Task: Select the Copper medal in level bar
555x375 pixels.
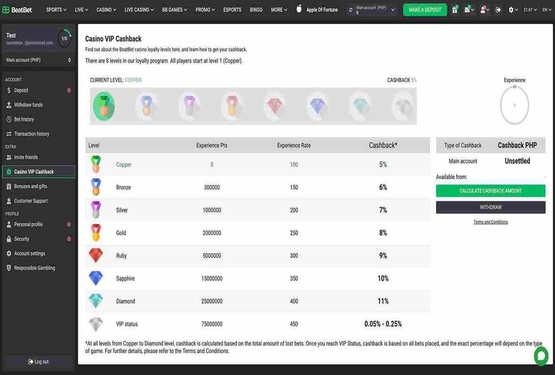Action: click(x=104, y=106)
